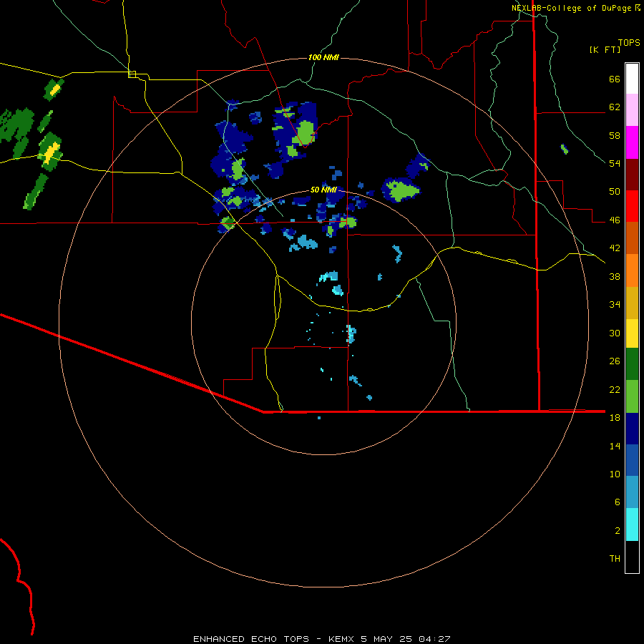Click the 6 legend value
The image size is (644, 644).
(618, 502)
